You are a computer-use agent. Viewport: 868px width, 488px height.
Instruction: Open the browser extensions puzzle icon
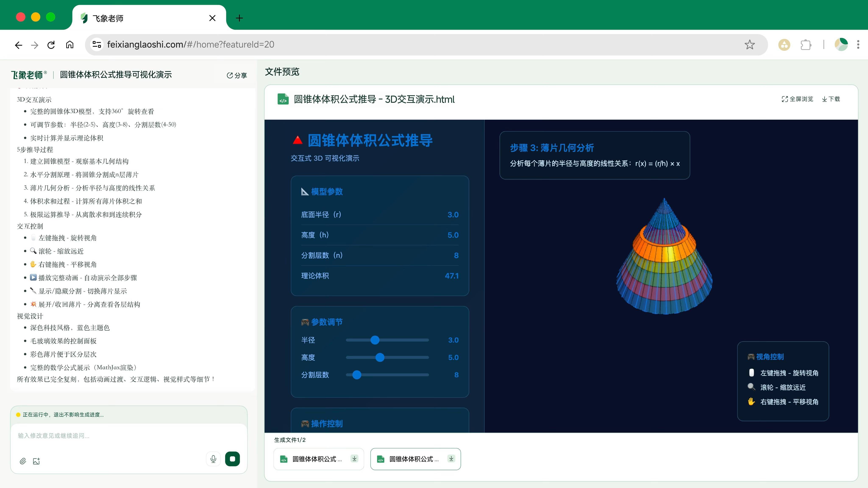(x=806, y=44)
